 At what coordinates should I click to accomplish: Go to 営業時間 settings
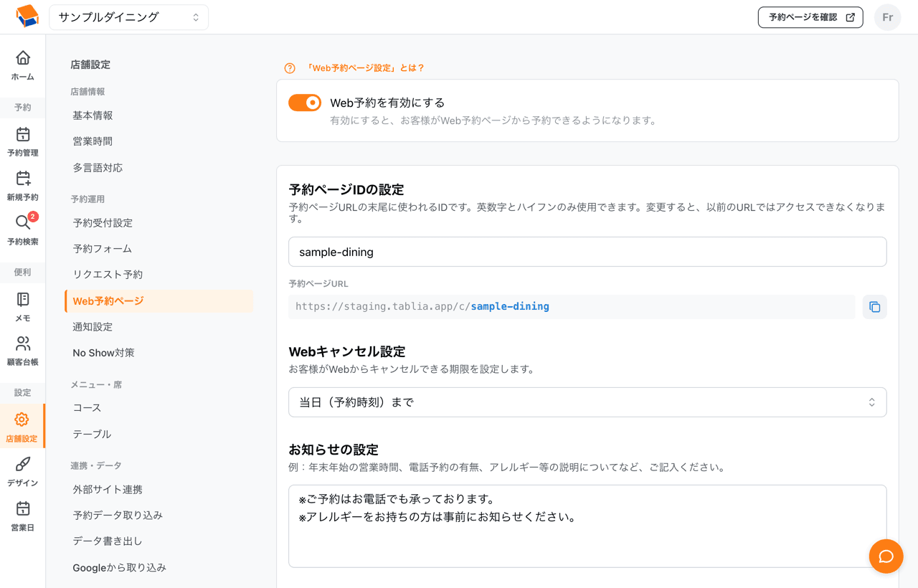pyautogui.click(x=93, y=141)
